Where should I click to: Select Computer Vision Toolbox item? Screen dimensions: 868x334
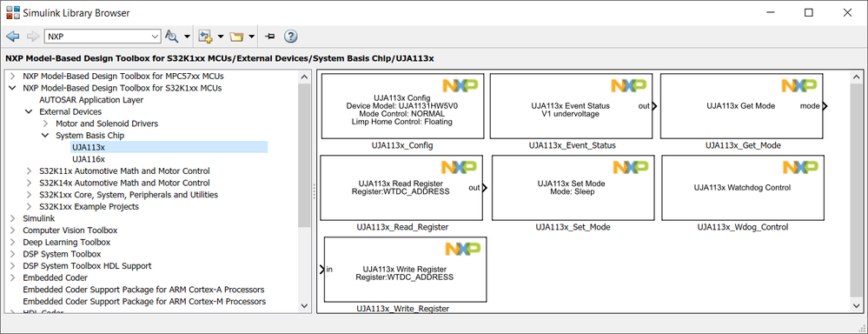pyautogui.click(x=70, y=230)
